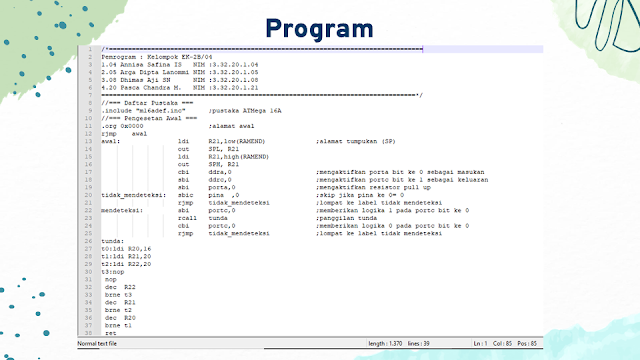Viewport: 640px width, 360px height.
Task: Click the ";alamat tumpukan (SP)" comment
Action: pos(356,142)
